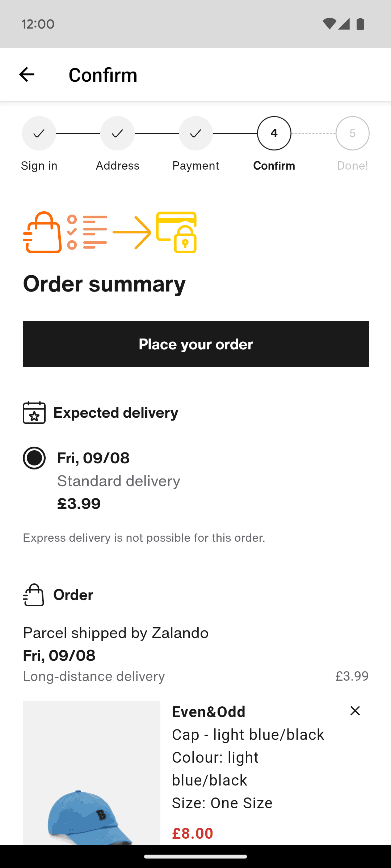Tap the Done! step circle

(352, 133)
